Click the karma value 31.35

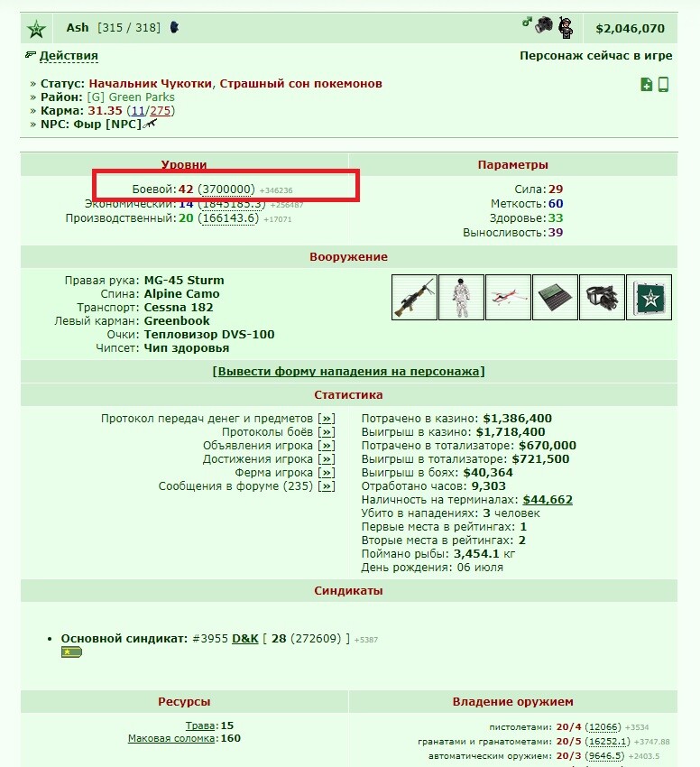pos(105,111)
